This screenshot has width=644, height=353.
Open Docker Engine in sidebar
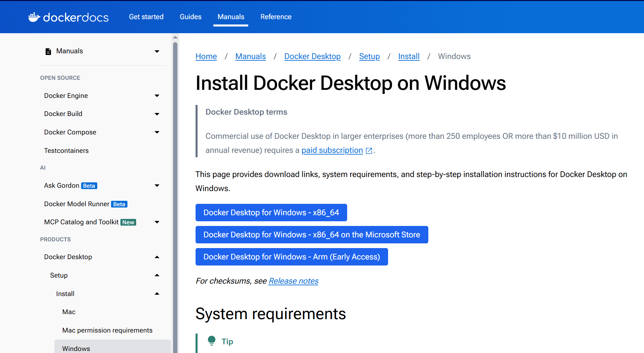[x=66, y=96]
